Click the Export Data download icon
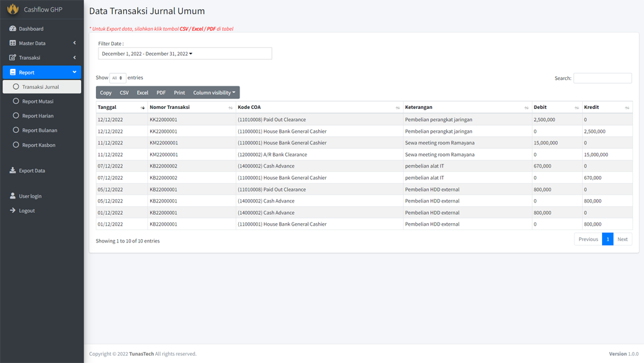The height and width of the screenshot is (363, 644). click(12, 171)
